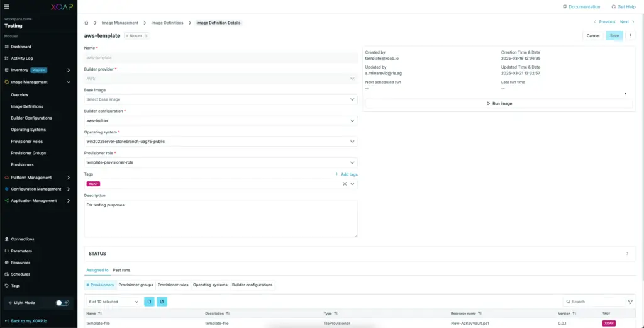
Task: Toggle the Light Mode switch
Action: coord(62,303)
